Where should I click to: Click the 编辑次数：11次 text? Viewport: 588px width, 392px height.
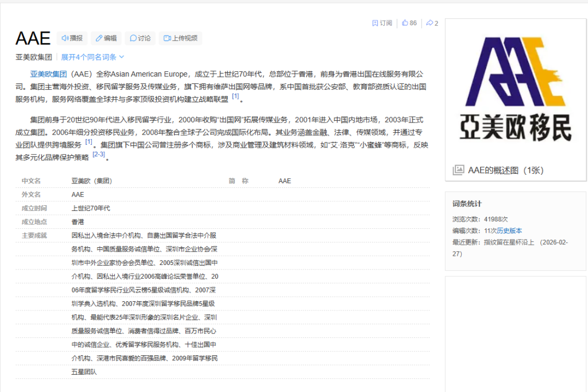(474, 230)
